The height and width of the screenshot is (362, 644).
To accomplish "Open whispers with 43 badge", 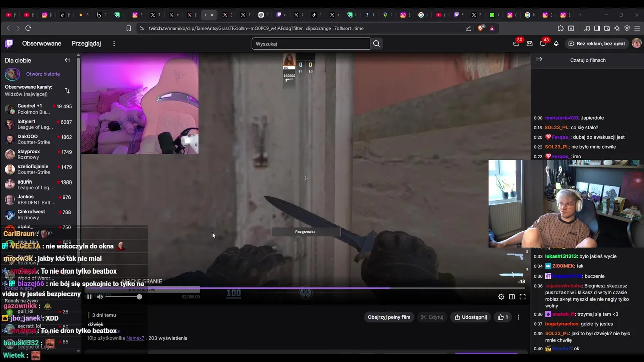I will pos(543,44).
